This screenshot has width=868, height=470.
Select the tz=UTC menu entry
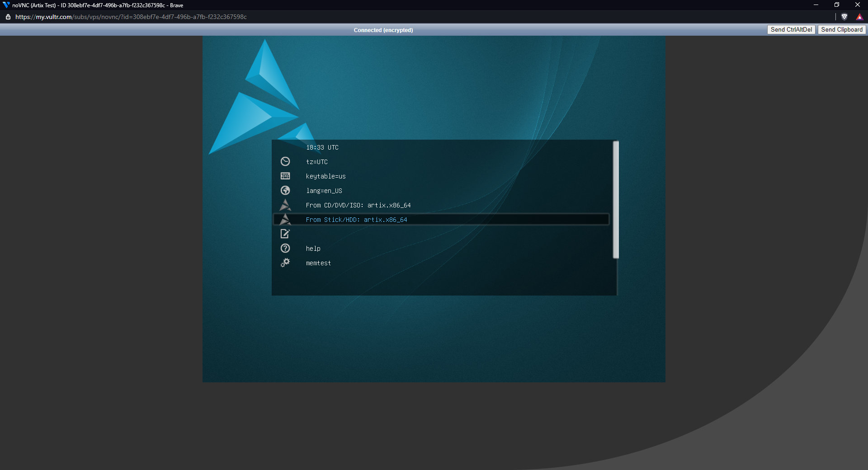(316, 162)
